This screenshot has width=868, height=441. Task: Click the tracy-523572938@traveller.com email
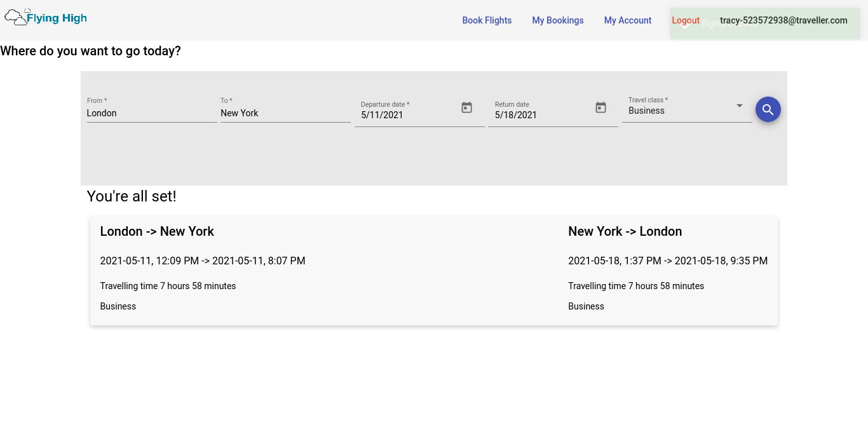tap(783, 20)
